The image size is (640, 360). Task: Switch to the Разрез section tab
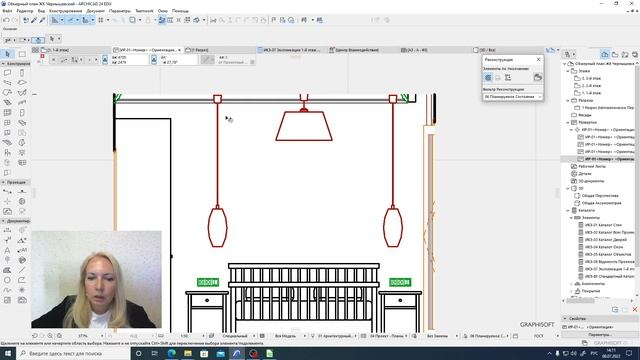(x=220, y=50)
